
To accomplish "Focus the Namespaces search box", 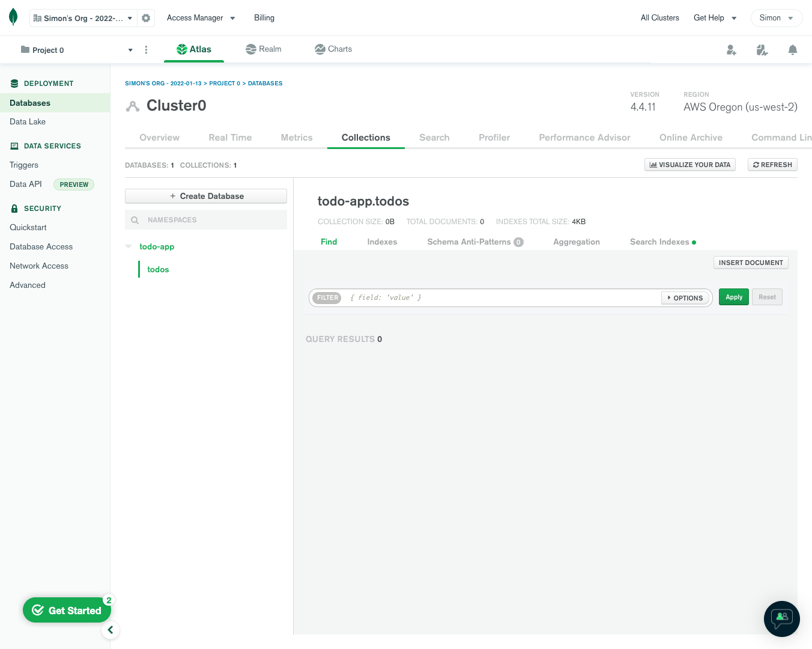I will (x=206, y=220).
